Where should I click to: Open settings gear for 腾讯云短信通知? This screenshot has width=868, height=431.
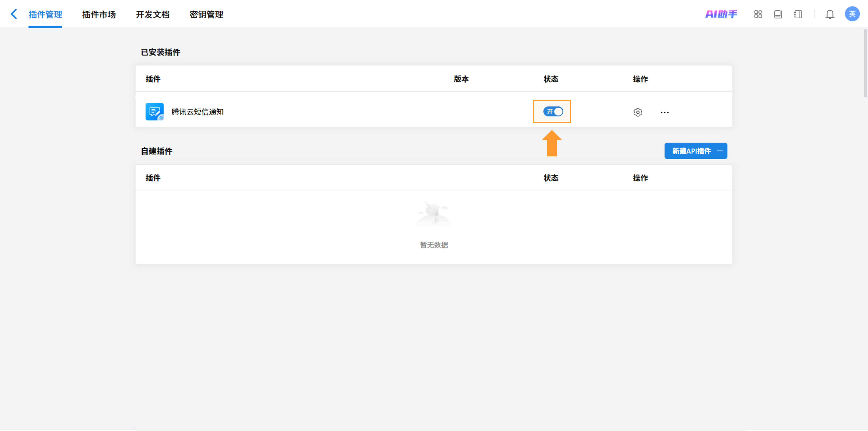[638, 112]
